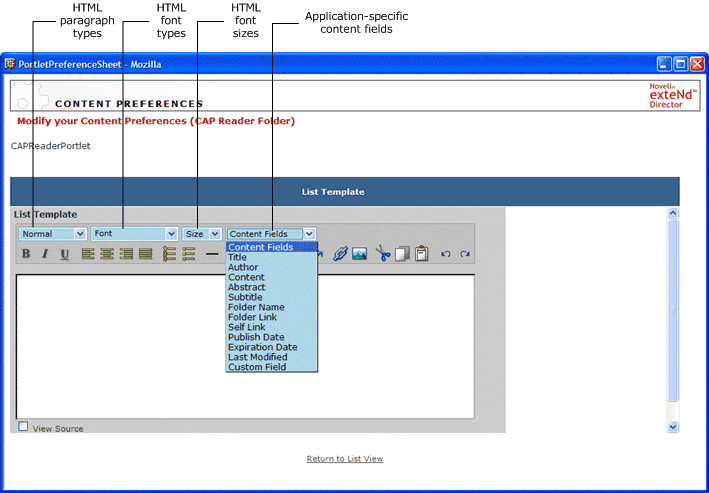Click the scrollbar up arrow
Screen dimensions: 709x493
coord(673,213)
